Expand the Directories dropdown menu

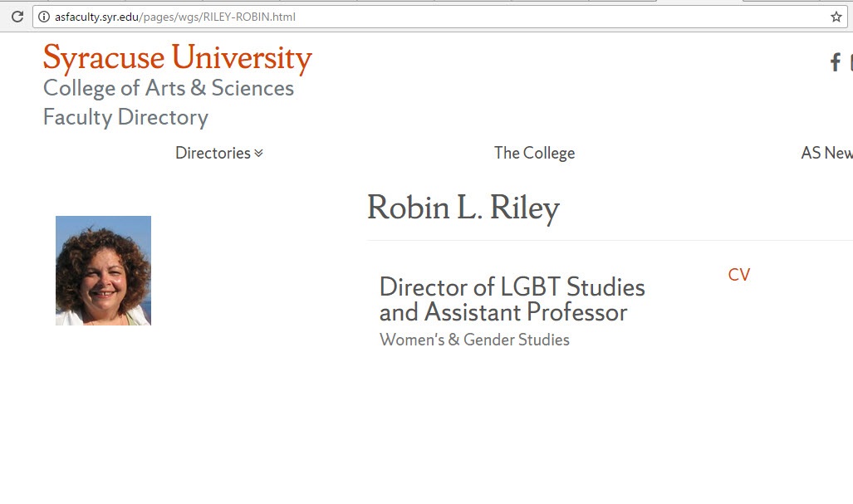tap(212, 153)
